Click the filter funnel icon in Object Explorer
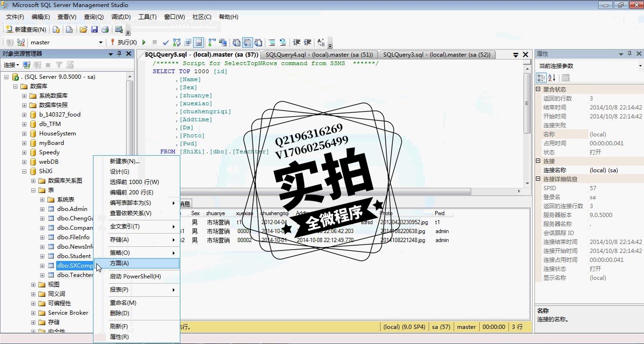 (59, 65)
